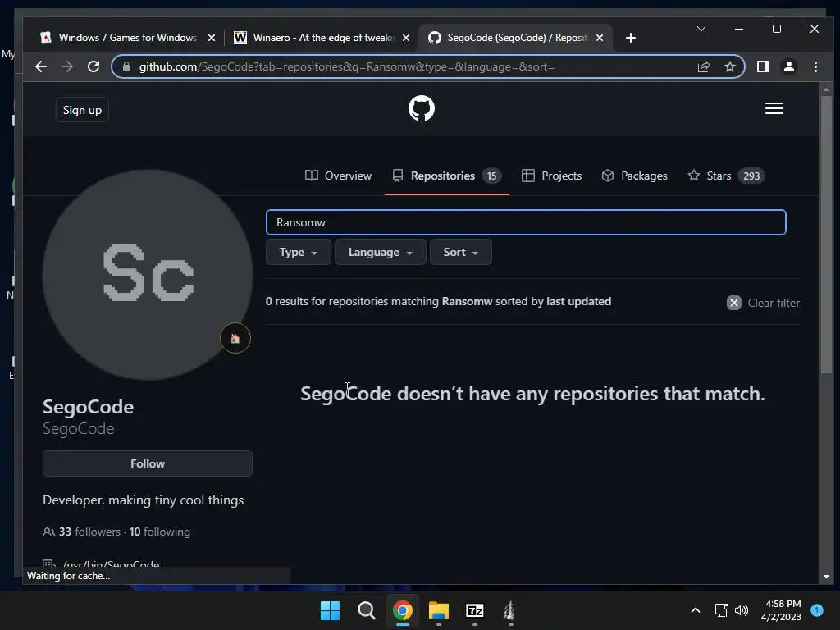Open the Projects tab
The height and width of the screenshot is (630, 840).
point(551,176)
